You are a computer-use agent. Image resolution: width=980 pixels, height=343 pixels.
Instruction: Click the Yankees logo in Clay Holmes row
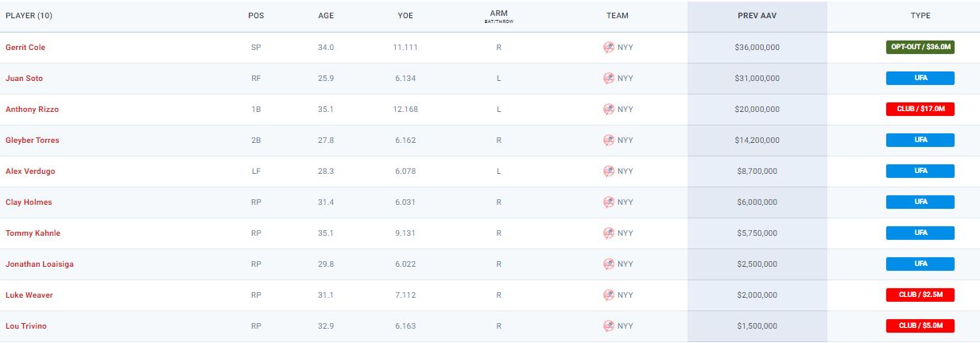tap(609, 202)
